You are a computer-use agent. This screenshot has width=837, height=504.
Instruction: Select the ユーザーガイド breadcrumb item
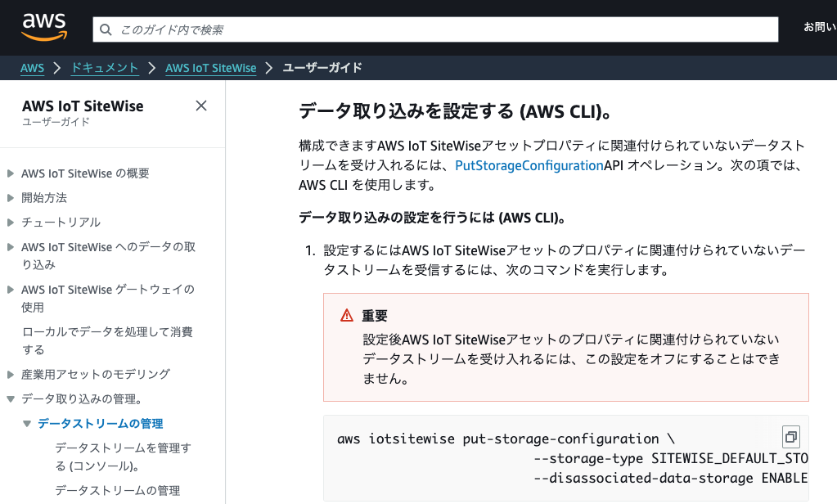coord(321,68)
